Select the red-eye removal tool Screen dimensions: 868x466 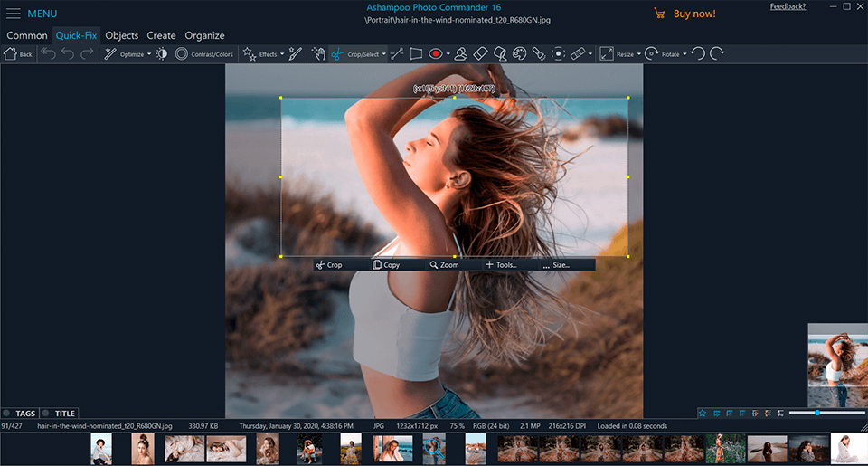click(x=436, y=53)
